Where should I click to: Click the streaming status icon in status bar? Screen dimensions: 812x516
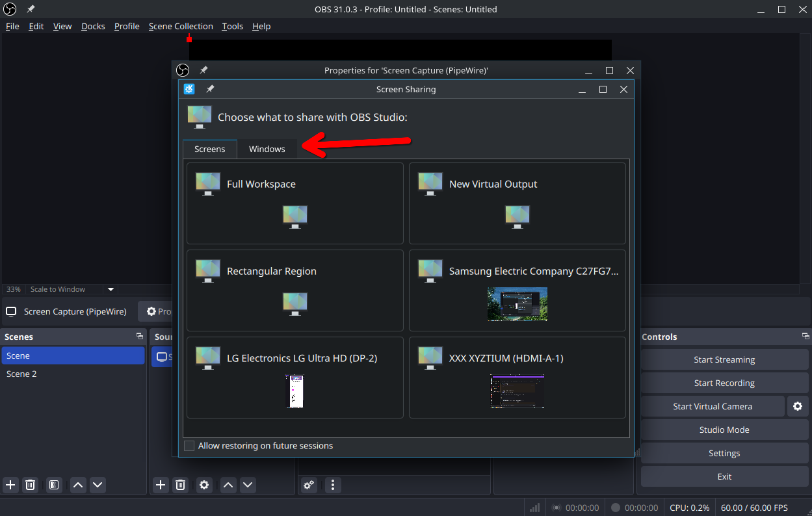(557, 508)
